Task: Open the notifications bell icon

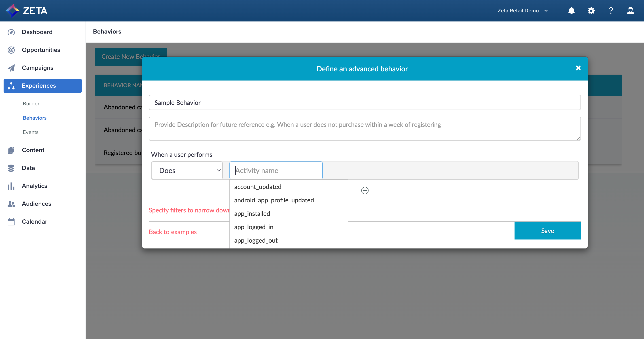Action: (571, 11)
